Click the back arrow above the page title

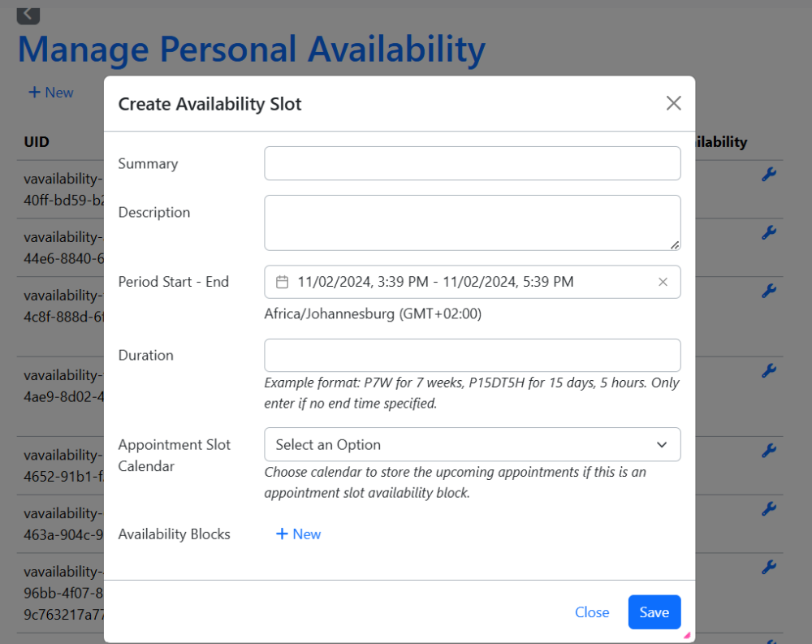click(28, 13)
